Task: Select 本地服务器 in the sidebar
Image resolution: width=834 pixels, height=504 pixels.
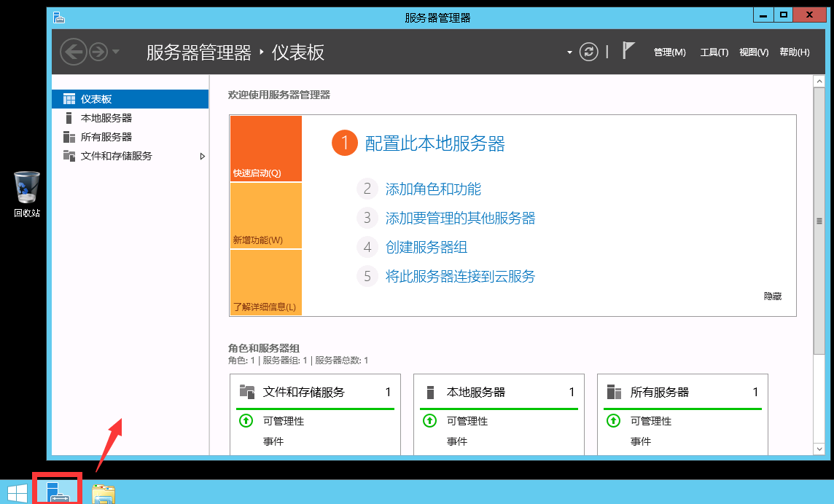Action: [x=130, y=118]
